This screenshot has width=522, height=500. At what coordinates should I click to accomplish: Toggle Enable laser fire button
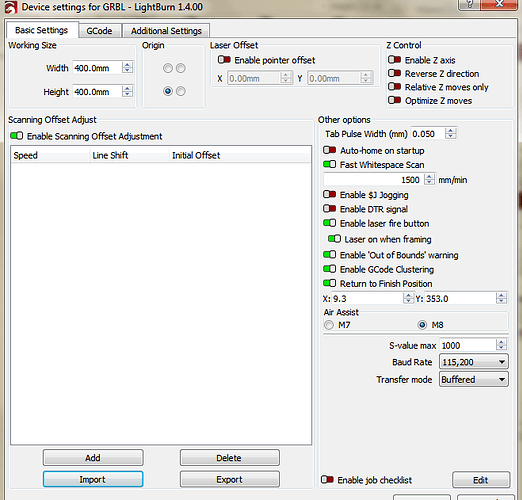[x=329, y=223]
